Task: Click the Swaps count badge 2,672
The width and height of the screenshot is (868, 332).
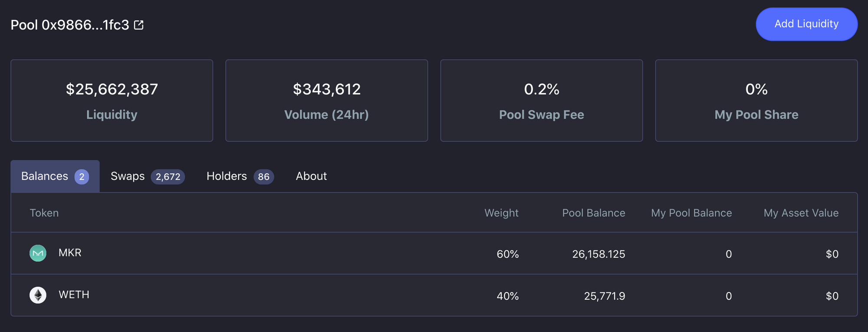Action: 168,177
